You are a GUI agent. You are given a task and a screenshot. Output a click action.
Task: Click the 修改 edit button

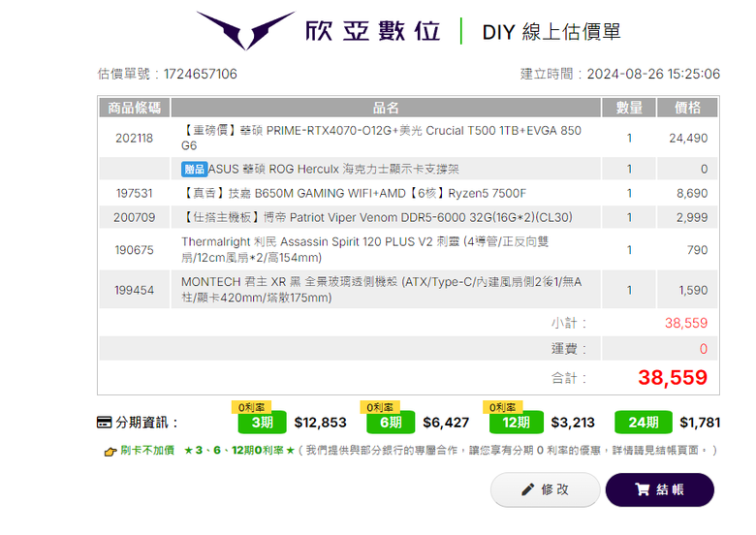tap(546, 489)
